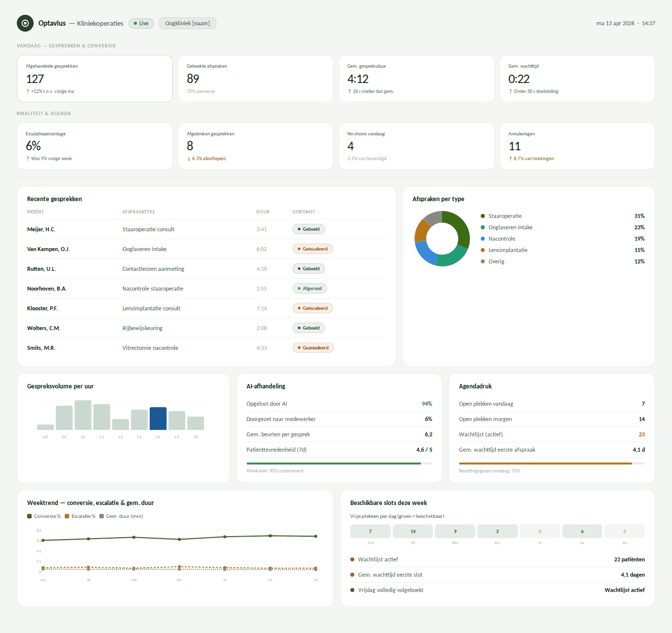672x633 pixels.
Task: Select Monday slot with 7 free places
Action: coord(371,531)
